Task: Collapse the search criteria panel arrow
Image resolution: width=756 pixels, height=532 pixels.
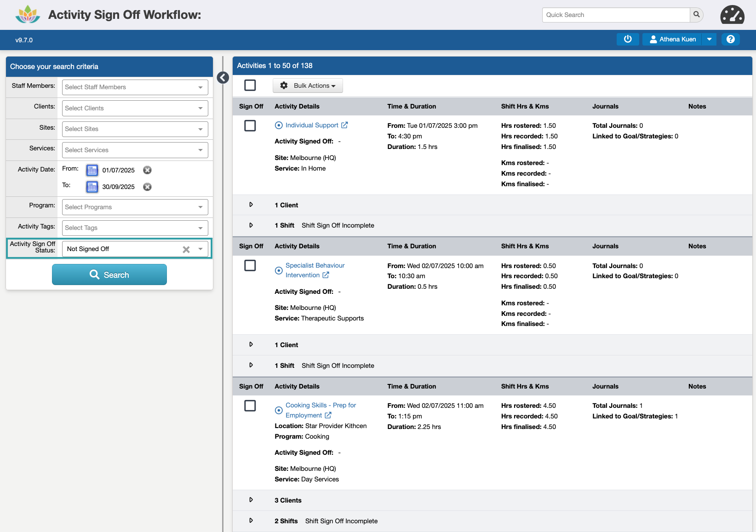Action: pos(223,78)
